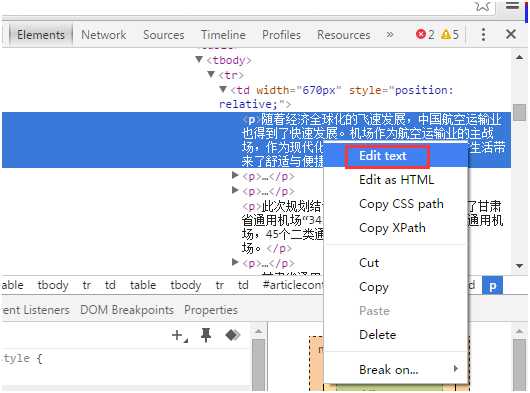Click the yellow warning count icon
Image resolution: width=530 pixels, height=393 pixels.
(x=446, y=34)
